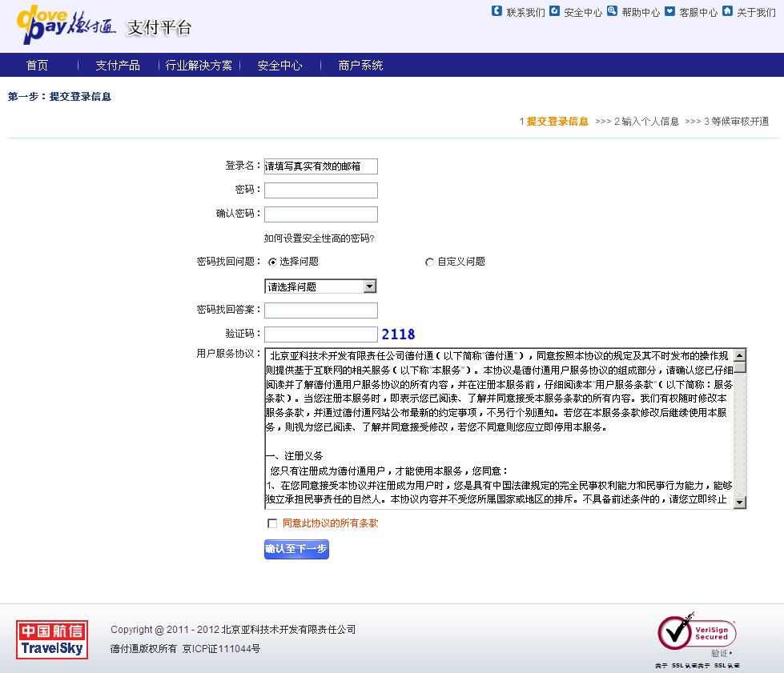Click the 帮助中心 help icon
The height and width of the screenshot is (673, 784).
(613, 11)
